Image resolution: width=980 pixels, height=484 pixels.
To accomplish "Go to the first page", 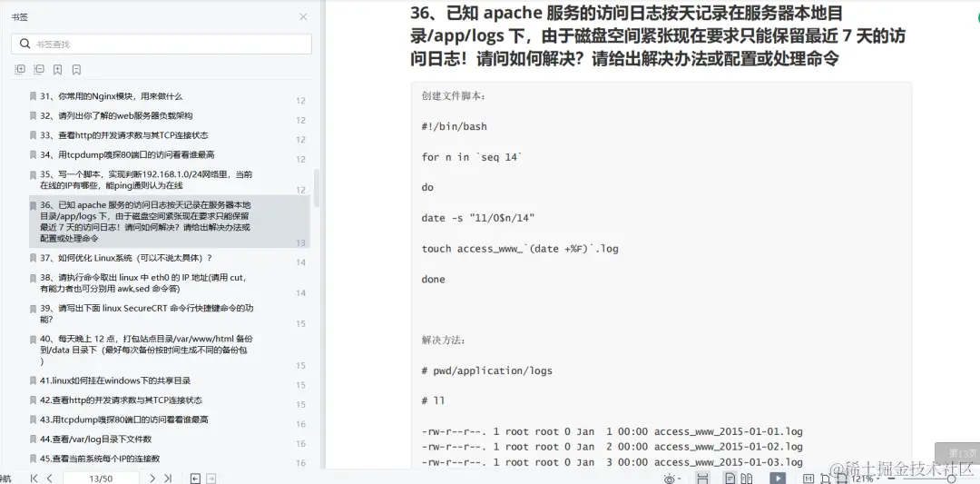I will pyautogui.click(x=34, y=479).
